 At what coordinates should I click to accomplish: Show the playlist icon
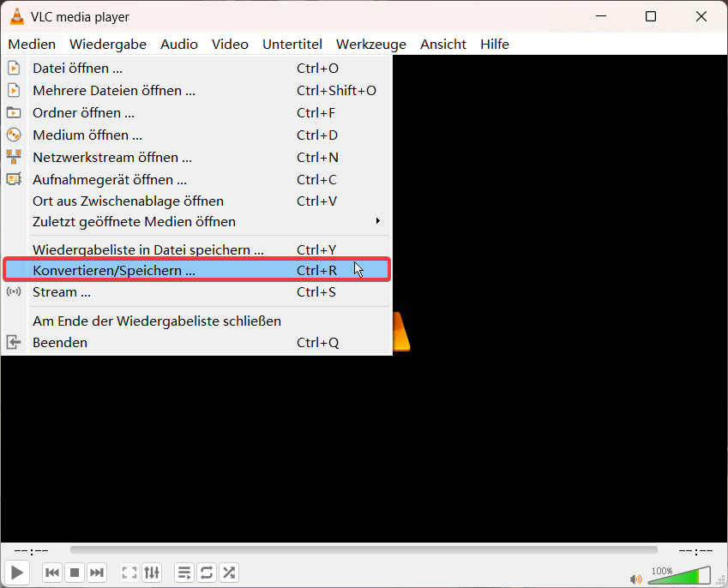[184, 573]
